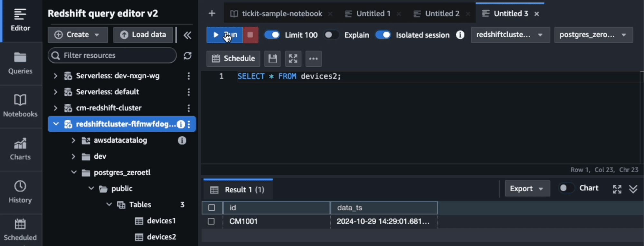
Task: Collapse the results panel with down chevrons
Action: (x=633, y=189)
